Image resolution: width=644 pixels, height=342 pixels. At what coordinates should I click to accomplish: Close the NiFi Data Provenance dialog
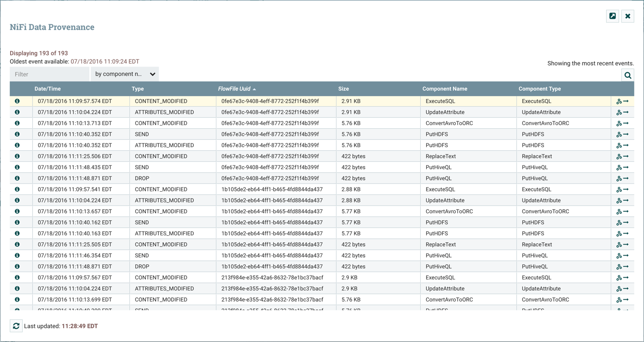click(627, 16)
